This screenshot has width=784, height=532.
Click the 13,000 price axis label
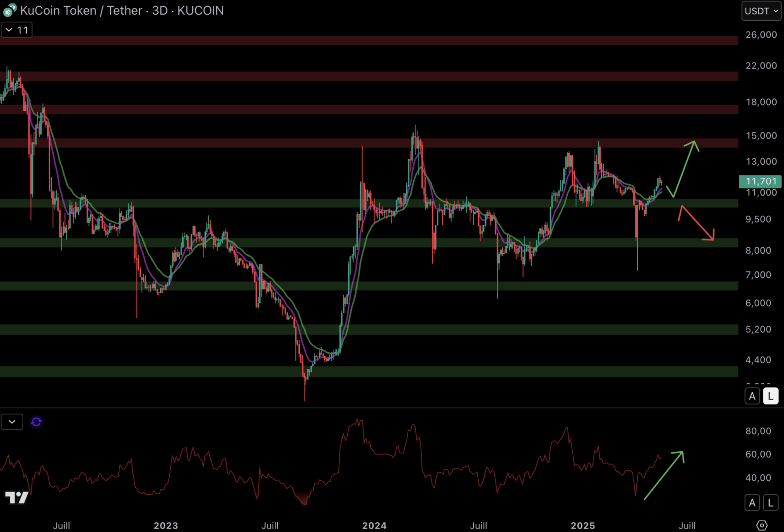[761, 162]
